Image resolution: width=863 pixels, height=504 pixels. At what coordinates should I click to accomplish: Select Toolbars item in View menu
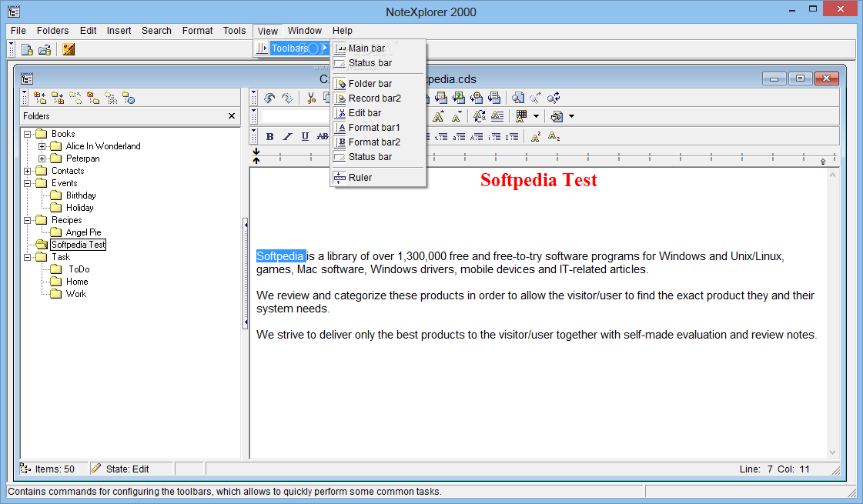pos(293,48)
